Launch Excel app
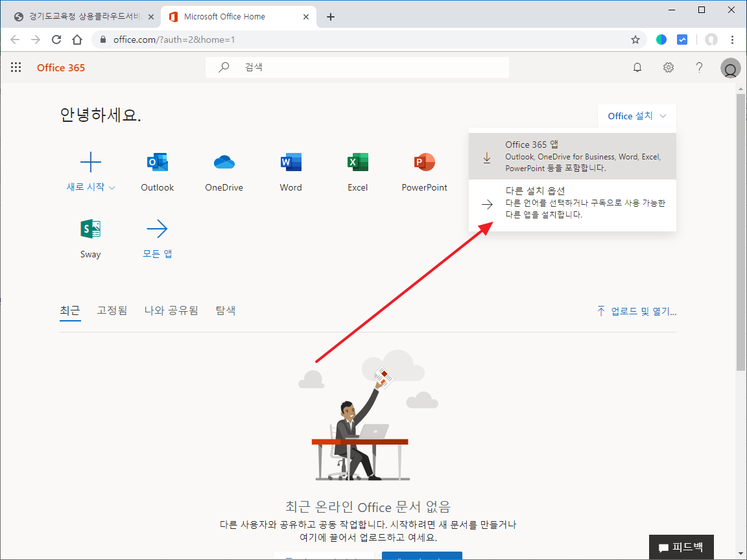 [x=358, y=171]
